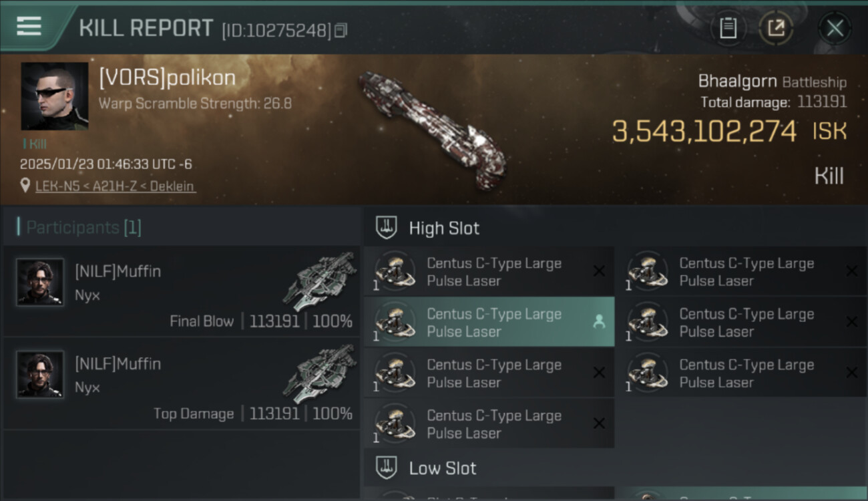The image size is (868, 501).
Task: Click the X on bottom left Pulse Laser
Action: coord(599,424)
